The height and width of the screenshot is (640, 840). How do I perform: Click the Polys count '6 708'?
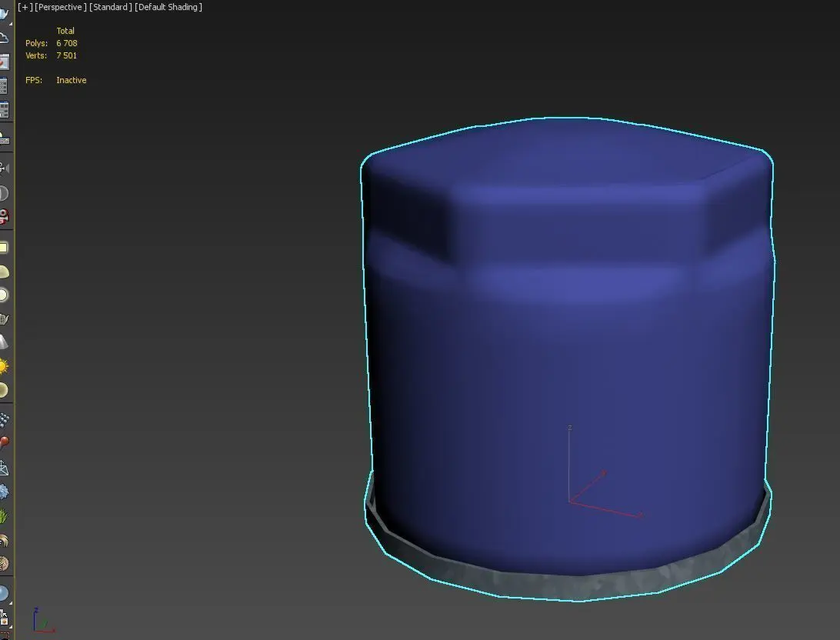tap(67, 43)
